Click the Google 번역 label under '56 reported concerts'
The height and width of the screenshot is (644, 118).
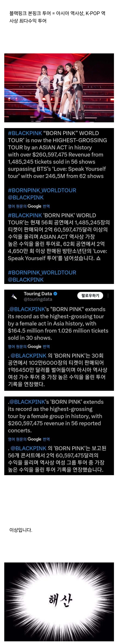point(39,439)
